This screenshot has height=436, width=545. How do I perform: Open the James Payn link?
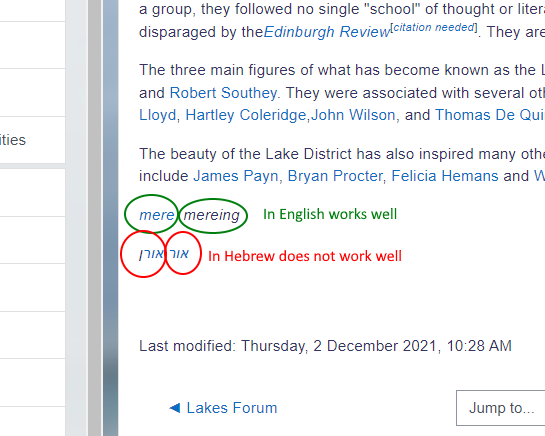(236, 176)
